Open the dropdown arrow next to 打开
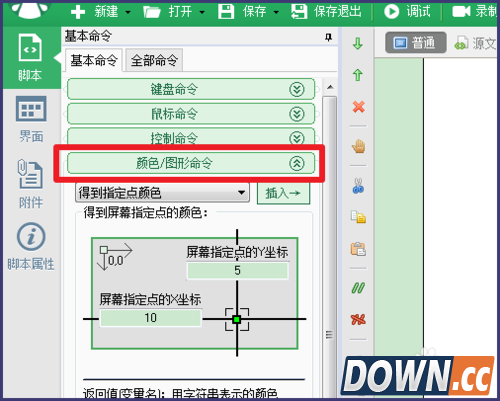This screenshot has height=401, width=500. pos(202,12)
